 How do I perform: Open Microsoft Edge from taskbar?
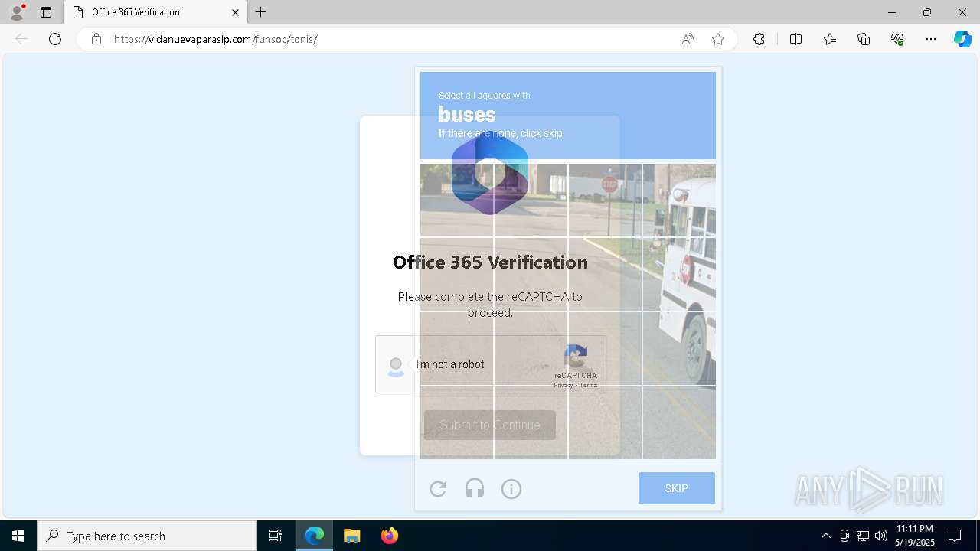pos(315,536)
